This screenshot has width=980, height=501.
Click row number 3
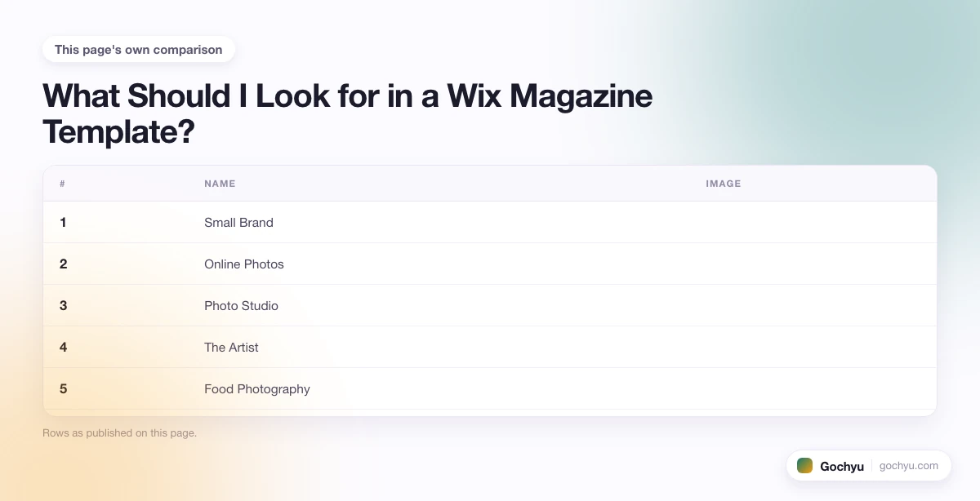tap(63, 305)
